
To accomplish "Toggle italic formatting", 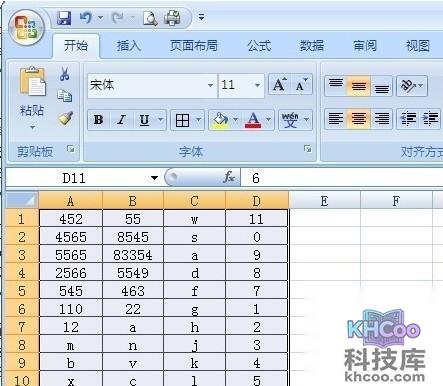I will point(121,120).
